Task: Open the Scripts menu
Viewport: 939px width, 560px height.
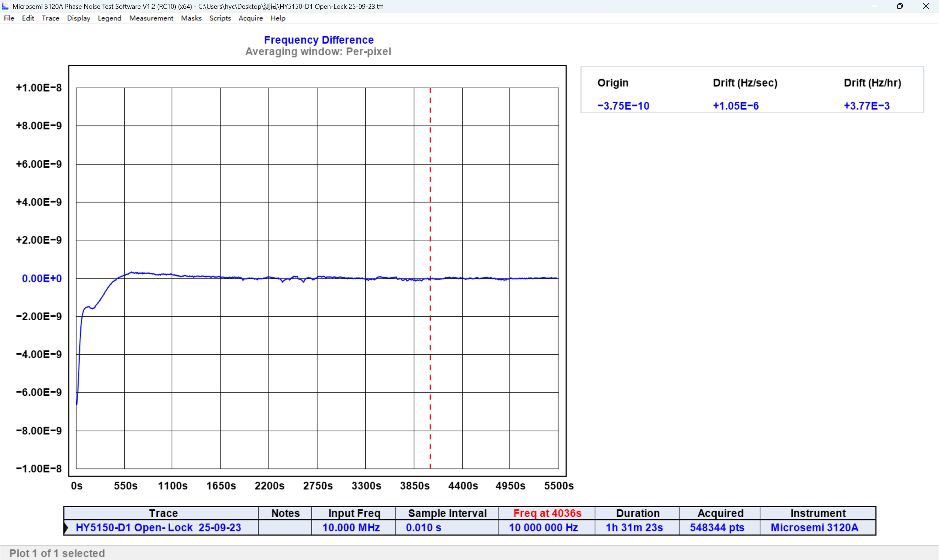Action: click(x=220, y=18)
